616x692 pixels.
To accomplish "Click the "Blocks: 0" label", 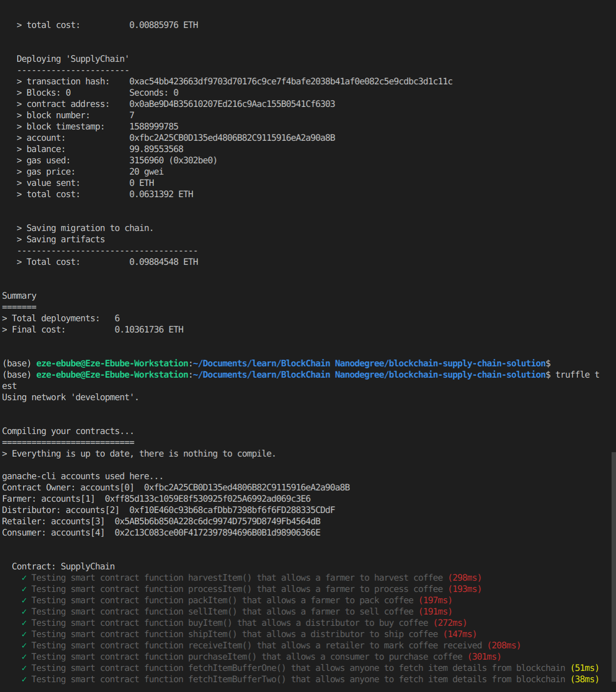I will click(44, 93).
